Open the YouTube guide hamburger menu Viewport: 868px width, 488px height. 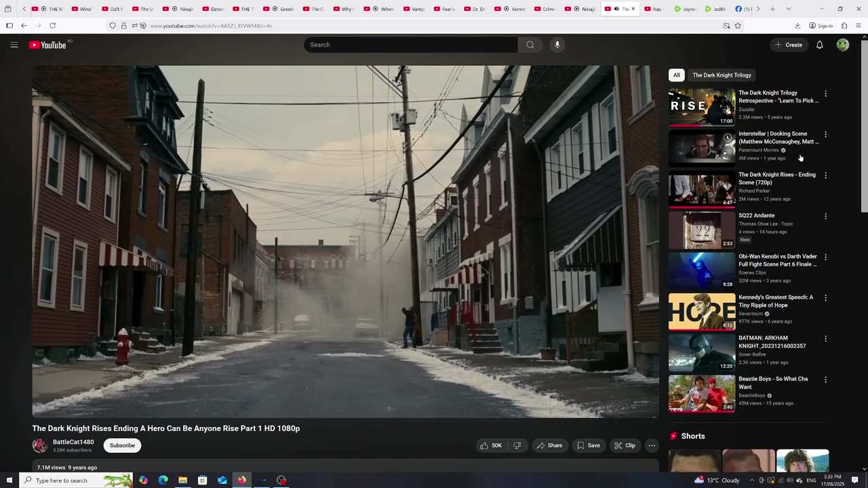pyautogui.click(x=14, y=45)
